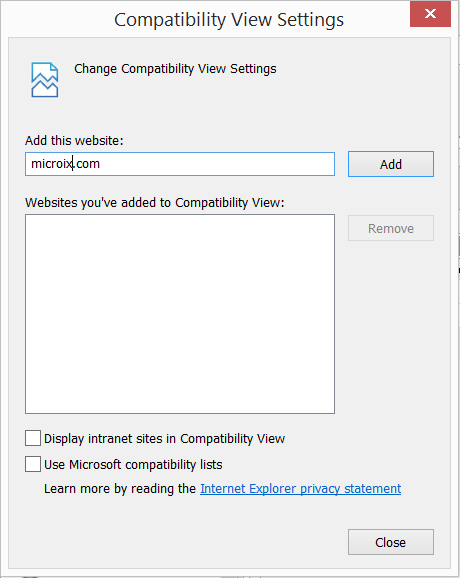Enable the Use Microsoft compatibility lists checkbox

coord(33,464)
